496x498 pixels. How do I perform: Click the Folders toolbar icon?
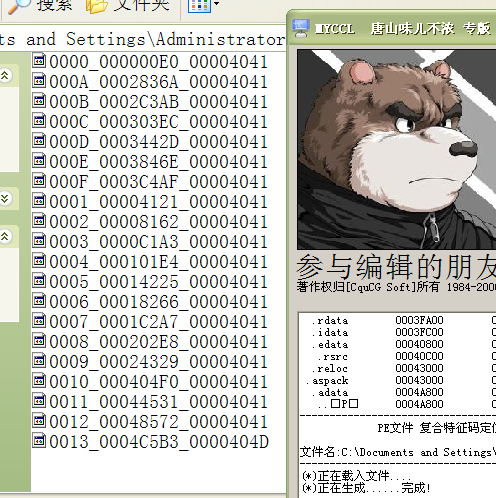pyautogui.click(x=96, y=5)
